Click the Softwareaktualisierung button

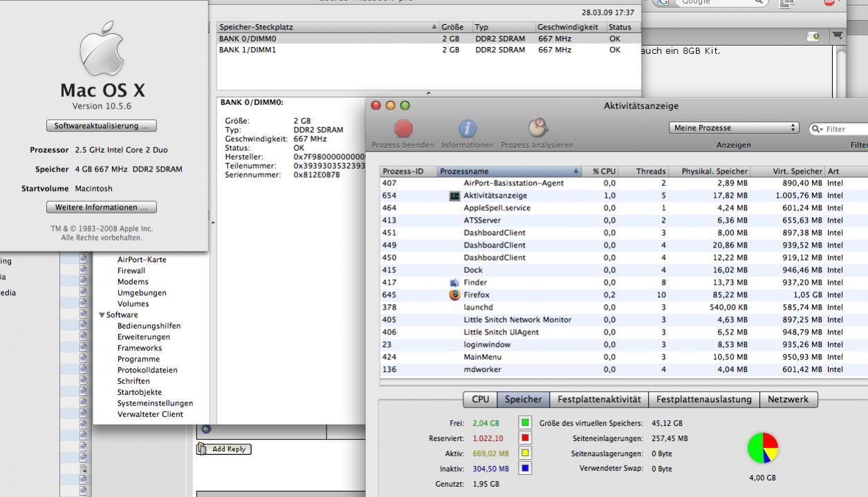point(101,126)
